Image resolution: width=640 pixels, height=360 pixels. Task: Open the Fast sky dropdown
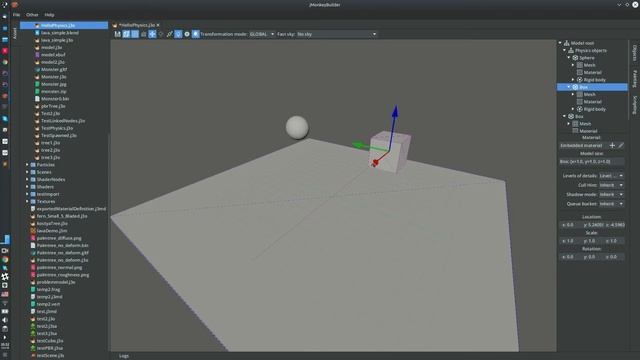coord(336,34)
